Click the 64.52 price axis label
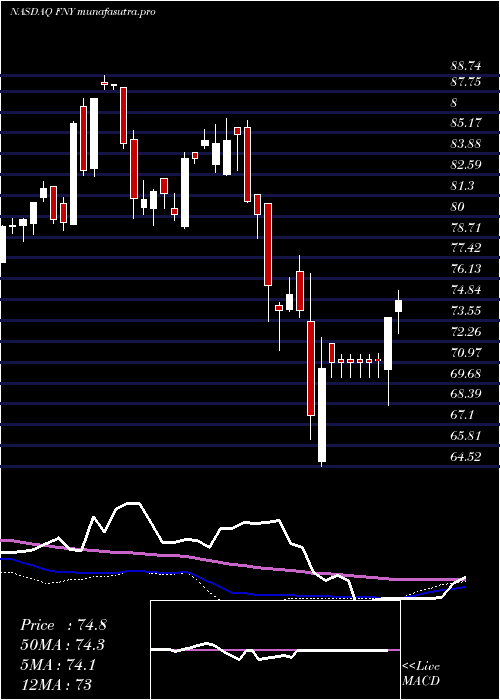 point(466,457)
